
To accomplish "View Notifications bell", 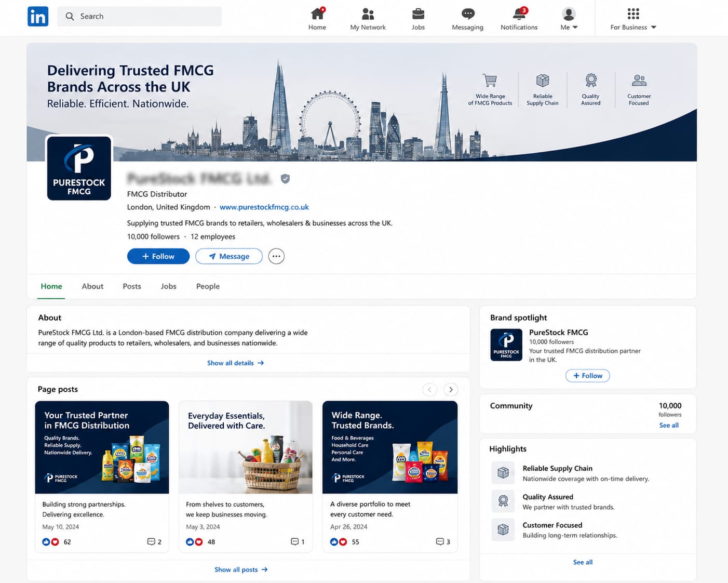I will click(519, 14).
